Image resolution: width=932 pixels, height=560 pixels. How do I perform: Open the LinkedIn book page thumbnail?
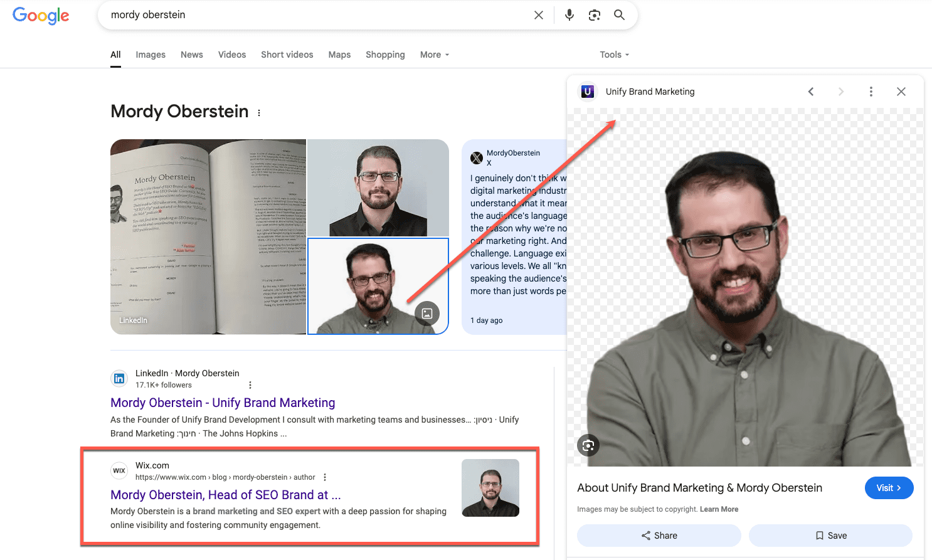click(208, 236)
